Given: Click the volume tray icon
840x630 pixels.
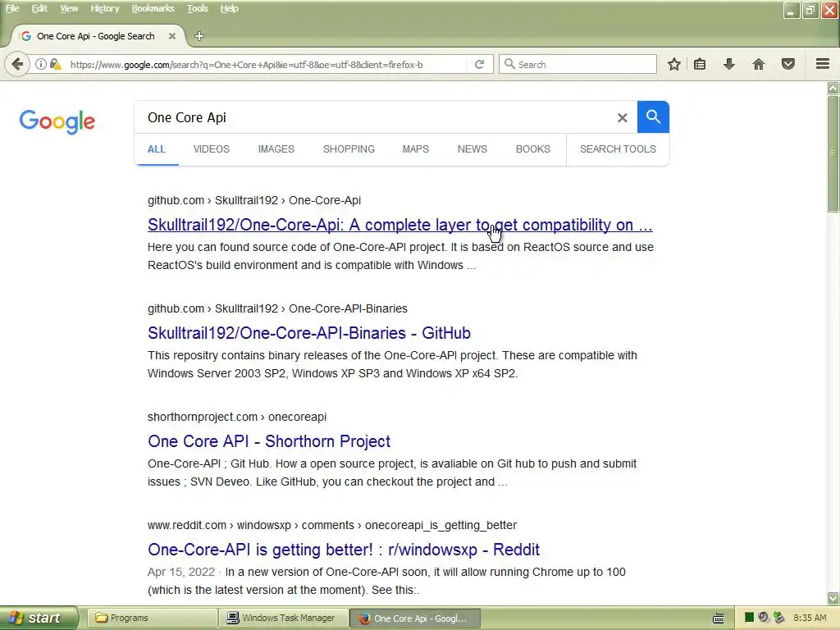Looking at the screenshot, I should tap(764, 618).
